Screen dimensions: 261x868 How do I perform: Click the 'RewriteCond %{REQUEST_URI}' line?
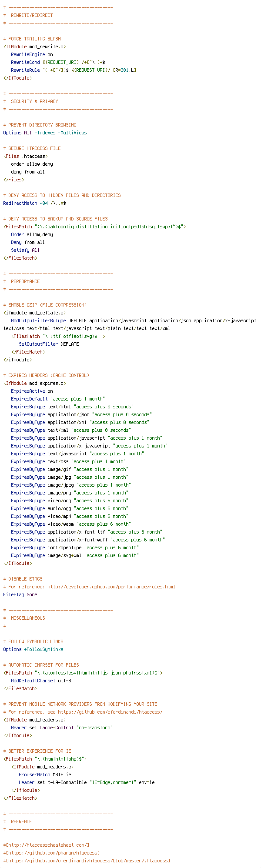pos(58,62)
